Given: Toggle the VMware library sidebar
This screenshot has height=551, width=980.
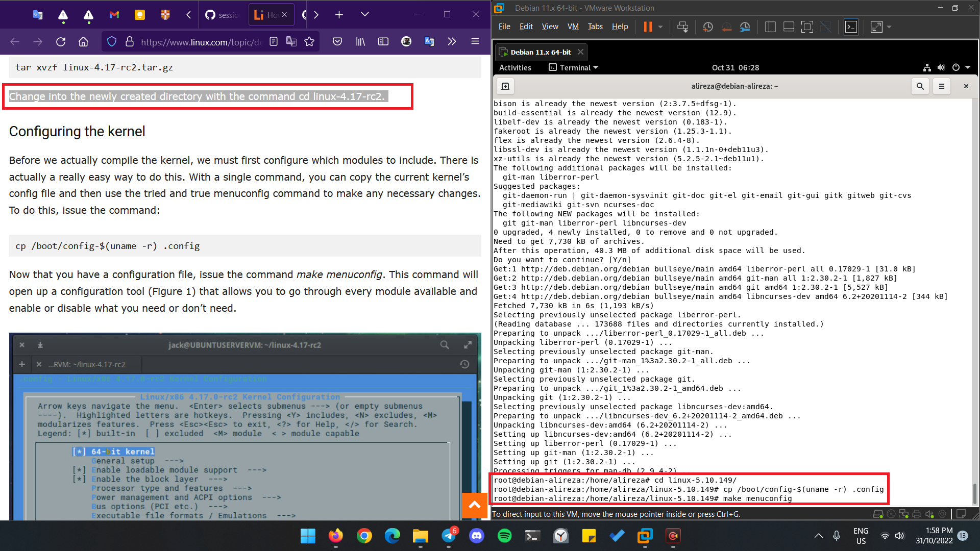Looking at the screenshot, I should [770, 27].
